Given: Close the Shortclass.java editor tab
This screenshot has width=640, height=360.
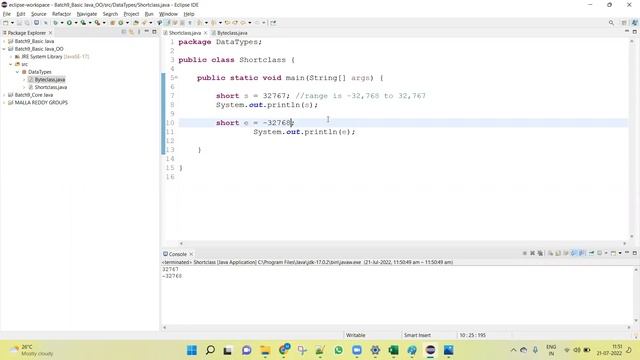Looking at the screenshot, I should (205, 33).
